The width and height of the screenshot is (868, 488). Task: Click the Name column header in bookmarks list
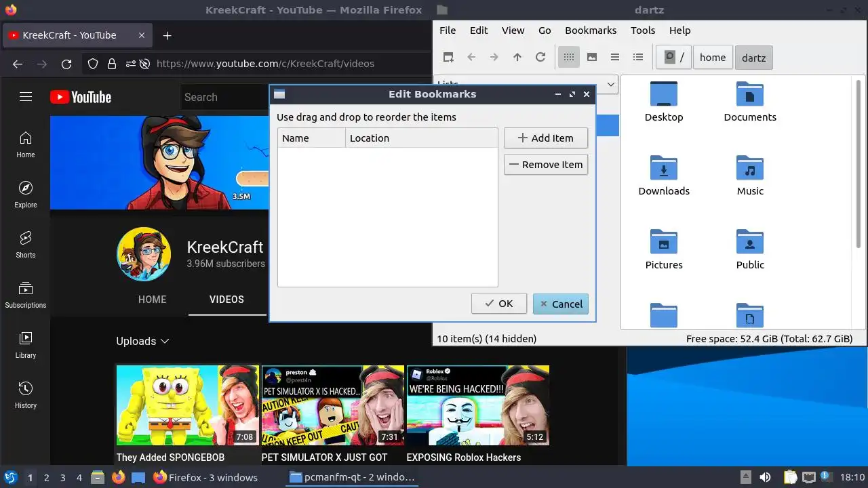tap(311, 138)
